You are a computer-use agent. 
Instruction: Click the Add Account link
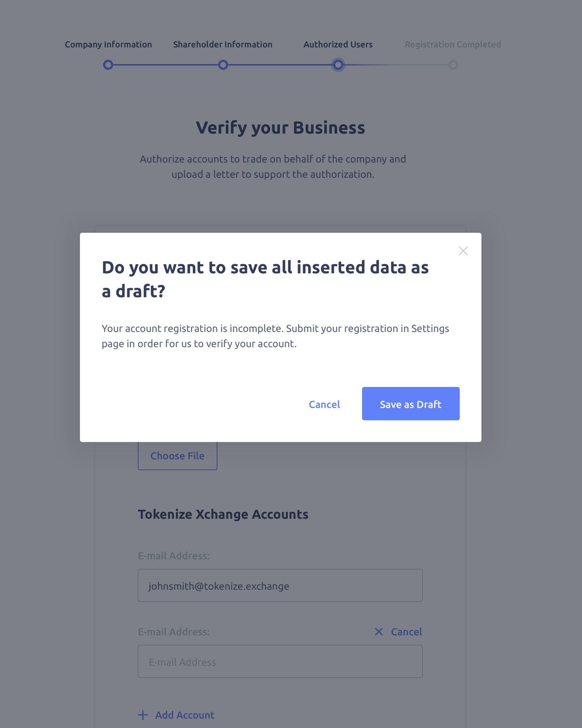click(x=185, y=715)
